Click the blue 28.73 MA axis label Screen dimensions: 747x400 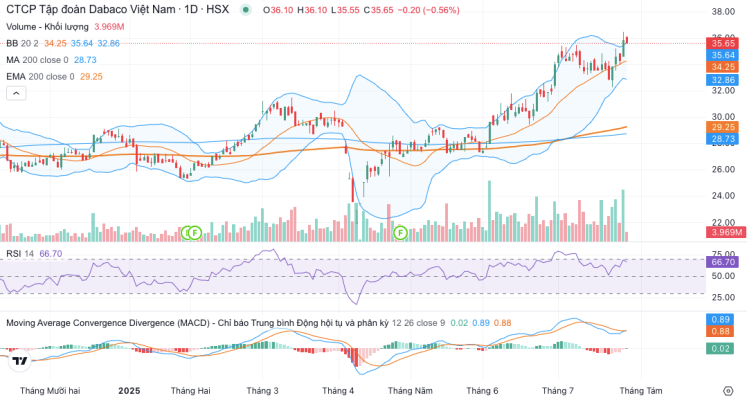click(x=722, y=139)
